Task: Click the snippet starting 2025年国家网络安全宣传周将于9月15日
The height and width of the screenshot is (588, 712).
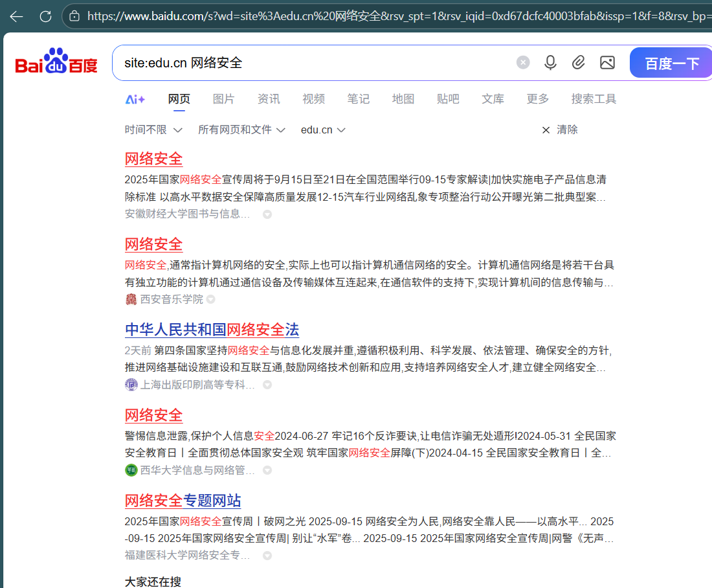Action: [366, 188]
